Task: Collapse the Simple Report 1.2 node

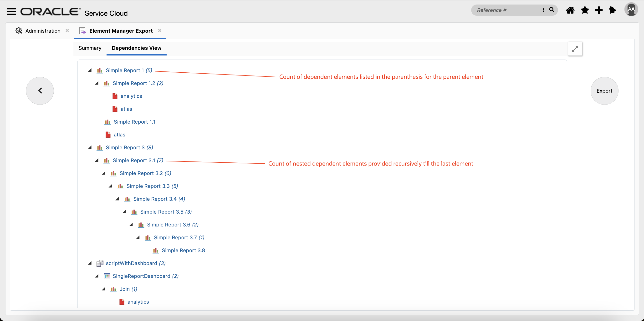Action: pyautogui.click(x=97, y=83)
